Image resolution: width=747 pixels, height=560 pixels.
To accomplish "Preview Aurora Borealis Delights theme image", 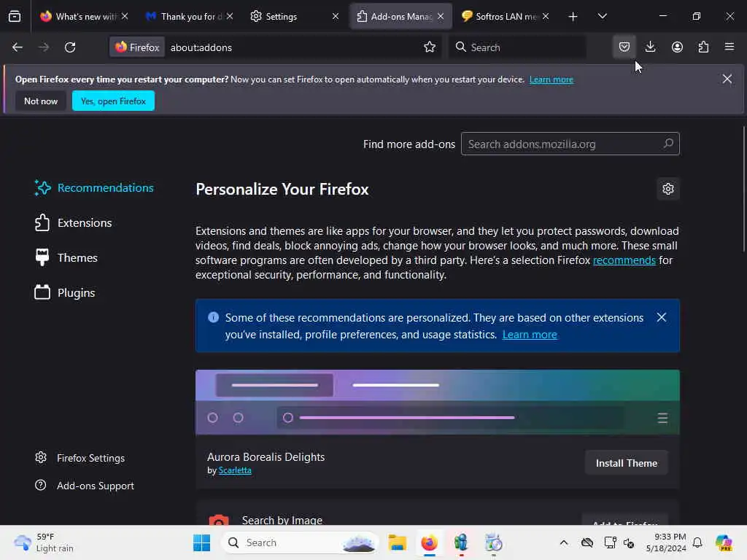I will (x=438, y=402).
